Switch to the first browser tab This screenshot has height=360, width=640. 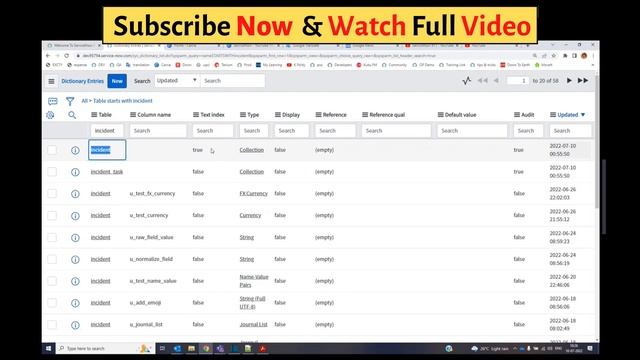tap(73, 45)
